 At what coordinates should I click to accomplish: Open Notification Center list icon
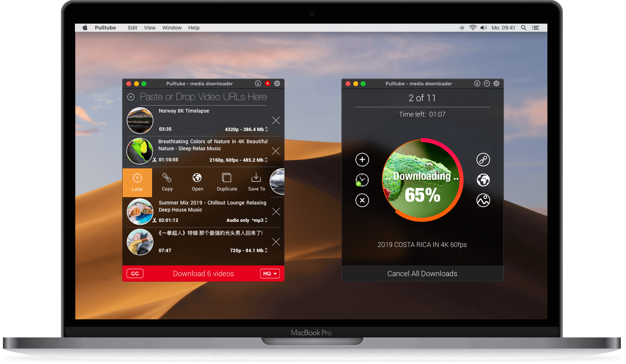coord(536,28)
